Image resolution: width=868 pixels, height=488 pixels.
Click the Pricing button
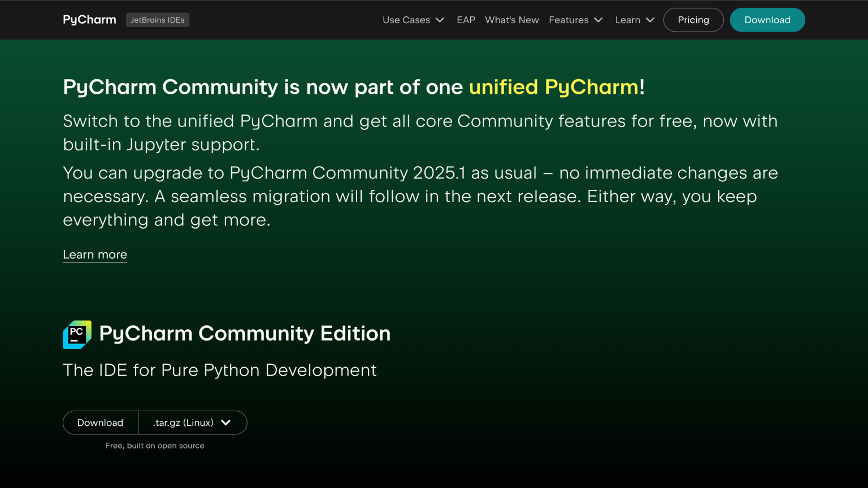[693, 20]
